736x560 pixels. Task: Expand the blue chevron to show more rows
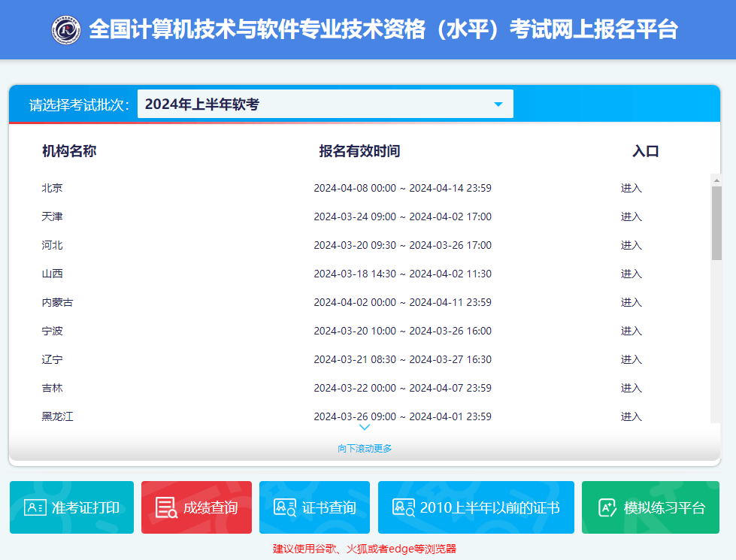pyautogui.click(x=364, y=426)
